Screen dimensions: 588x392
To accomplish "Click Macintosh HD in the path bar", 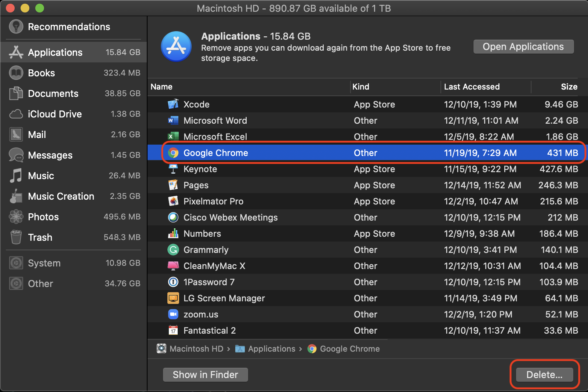I will click(x=190, y=349).
